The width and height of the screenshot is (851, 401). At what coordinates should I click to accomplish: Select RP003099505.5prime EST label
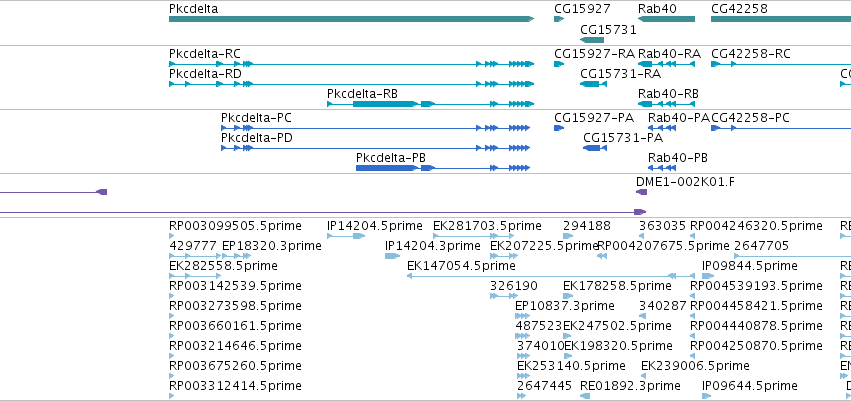point(236,226)
